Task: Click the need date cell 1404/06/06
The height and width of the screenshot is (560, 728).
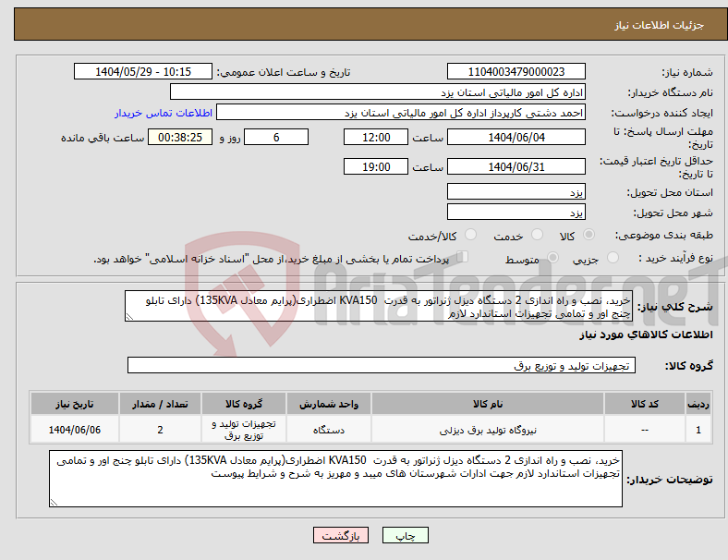Action: tap(75, 430)
